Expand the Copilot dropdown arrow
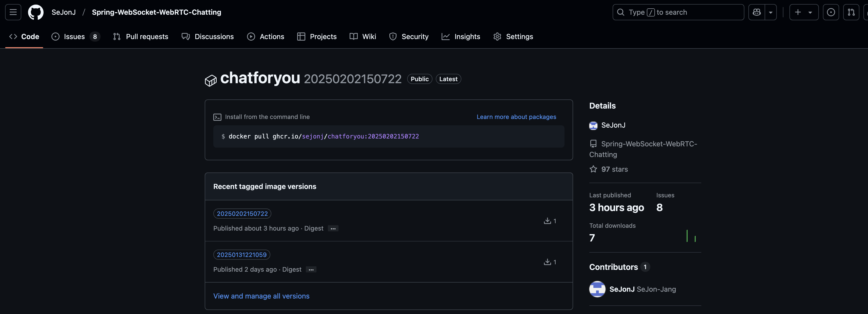Screen dimensions: 868x314 (771, 12)
